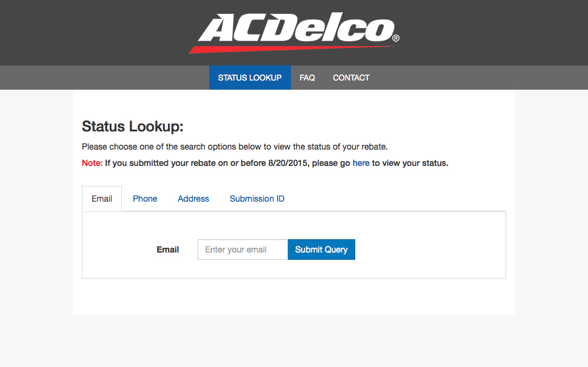Go to the FAQ page

[307, 78]
